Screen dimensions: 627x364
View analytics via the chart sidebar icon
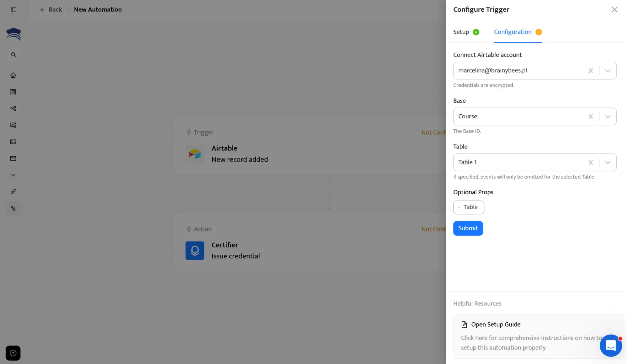(x=13, y=175)
